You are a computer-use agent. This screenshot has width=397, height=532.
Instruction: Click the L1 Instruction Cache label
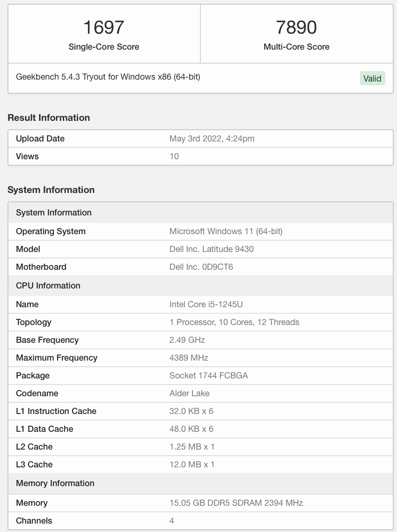[56, 411]
